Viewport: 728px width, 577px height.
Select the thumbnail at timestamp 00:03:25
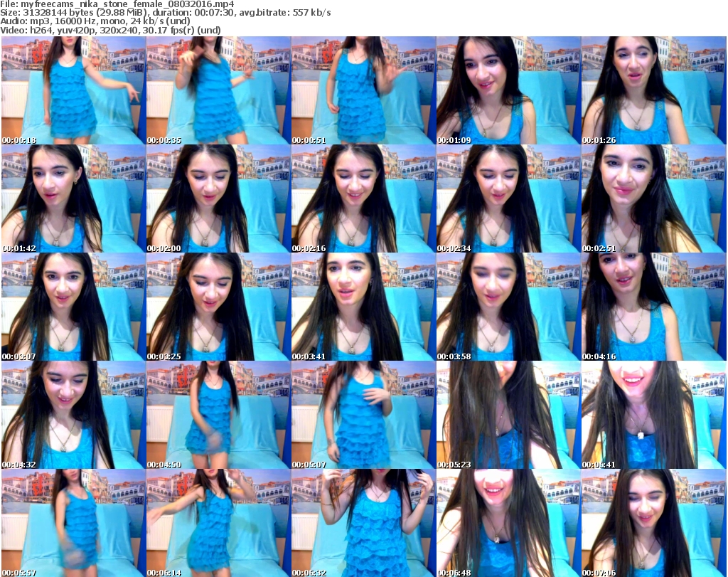(x=219, y=307)
